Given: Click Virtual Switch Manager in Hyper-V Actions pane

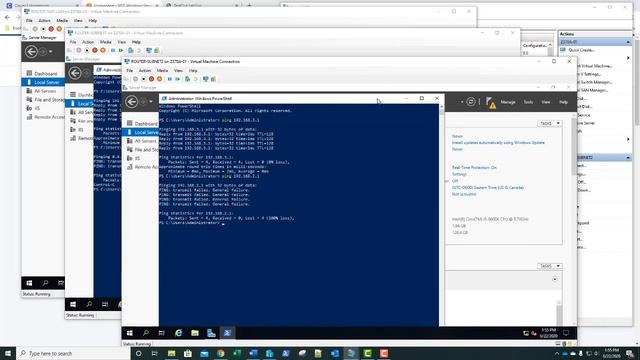Looking at the screenshot, I should (596, 82).
